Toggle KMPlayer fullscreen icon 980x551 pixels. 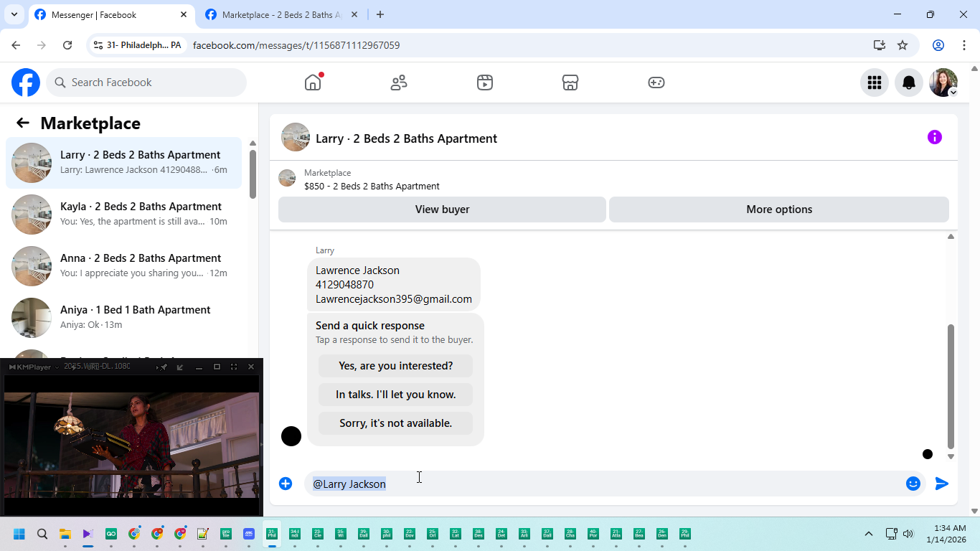(x=234, y=367)
